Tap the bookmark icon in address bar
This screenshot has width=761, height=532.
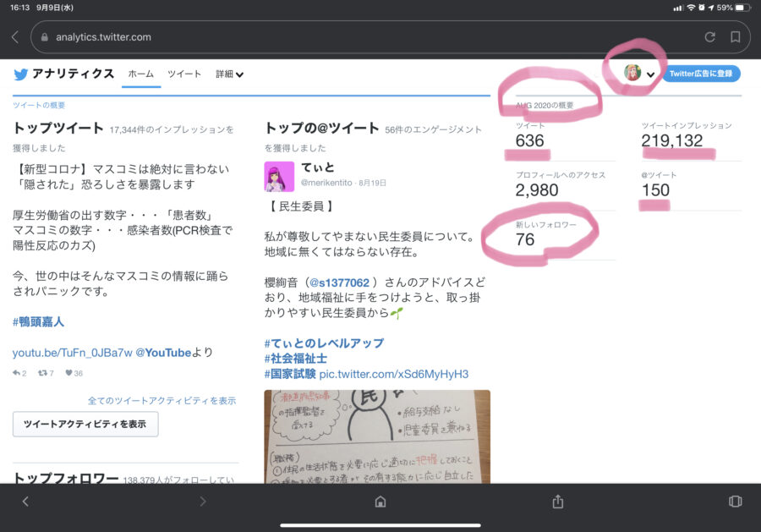736,37
